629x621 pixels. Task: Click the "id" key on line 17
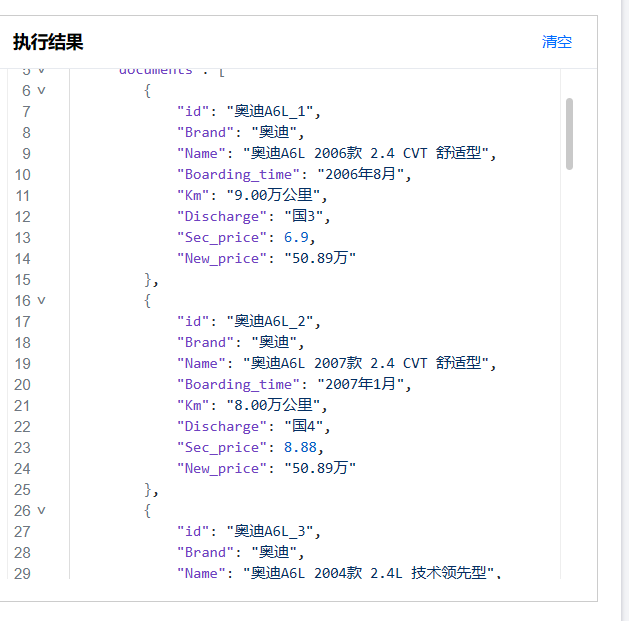tap(193, 321)
